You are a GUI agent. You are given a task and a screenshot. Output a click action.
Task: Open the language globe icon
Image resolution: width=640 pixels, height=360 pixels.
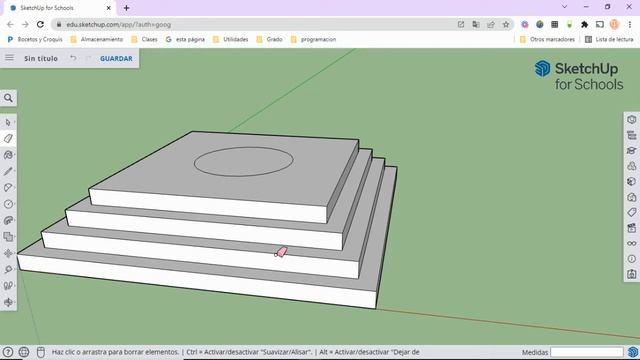click(24, 352)
